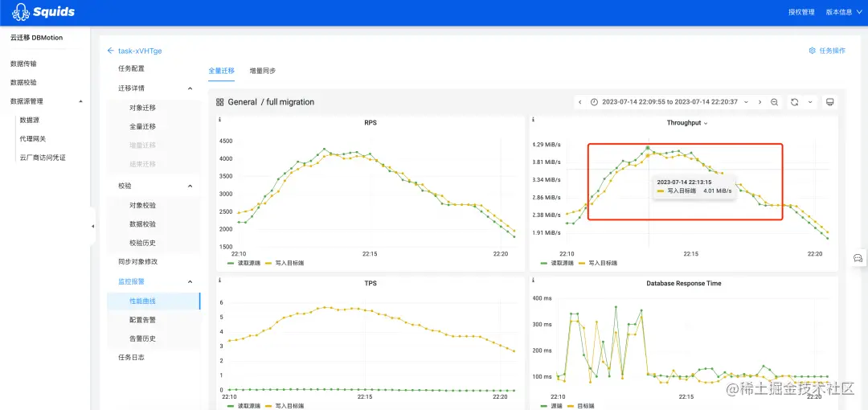The image size is (868, 410).
Task: Select 云厂商访问凭证 sidebar item
Action: [43, 158]
